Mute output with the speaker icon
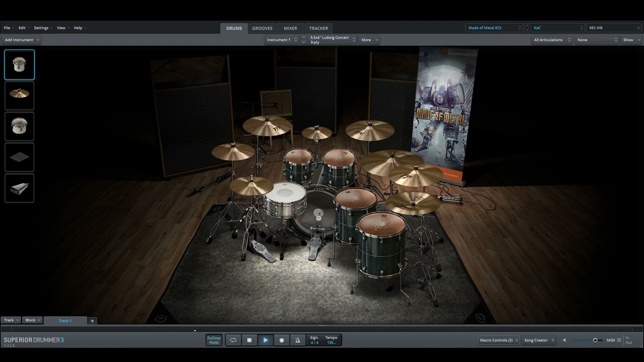This screenshot has width=644, height=362. click(564, 340)
